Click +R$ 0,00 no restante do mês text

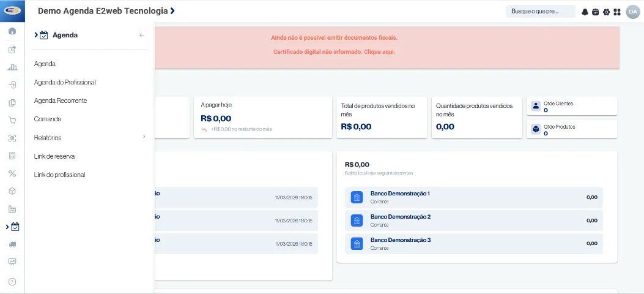pos(242,129)
